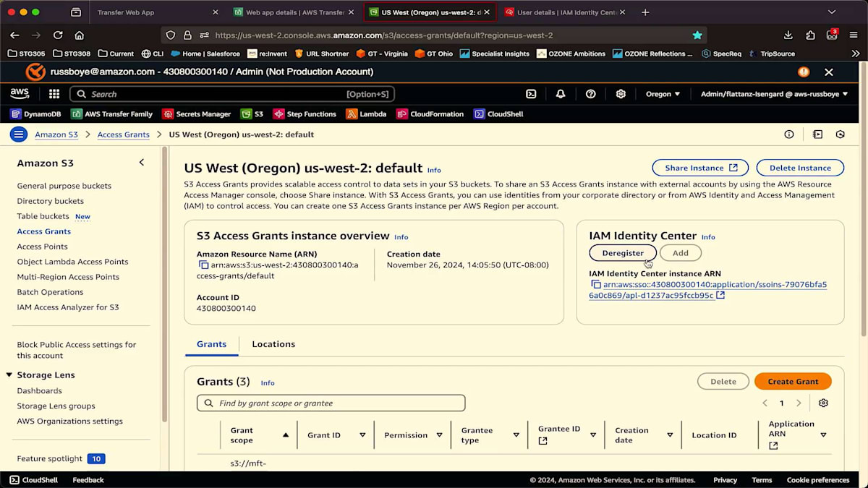The width and height of the screenshot is (868, 488).
Task: Focus the AWS console search box
Action: (232, 94)
